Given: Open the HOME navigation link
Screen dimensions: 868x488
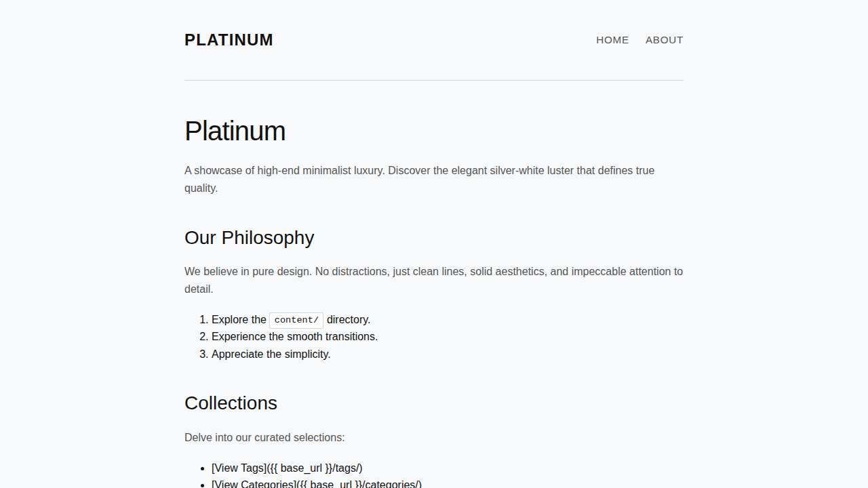Looking at the screenshot, I should [x=612, y=40].
